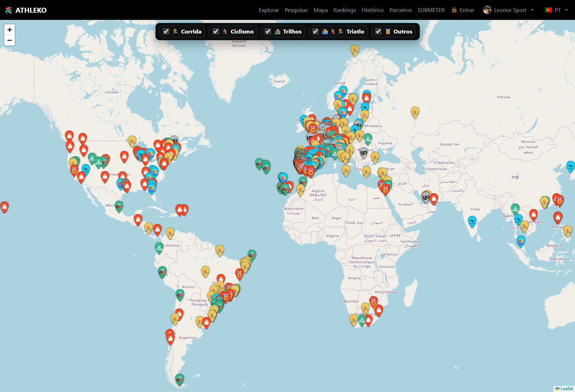Click the SUBMETER button
This screenshot has width=575, height=392.
point(431,10)
